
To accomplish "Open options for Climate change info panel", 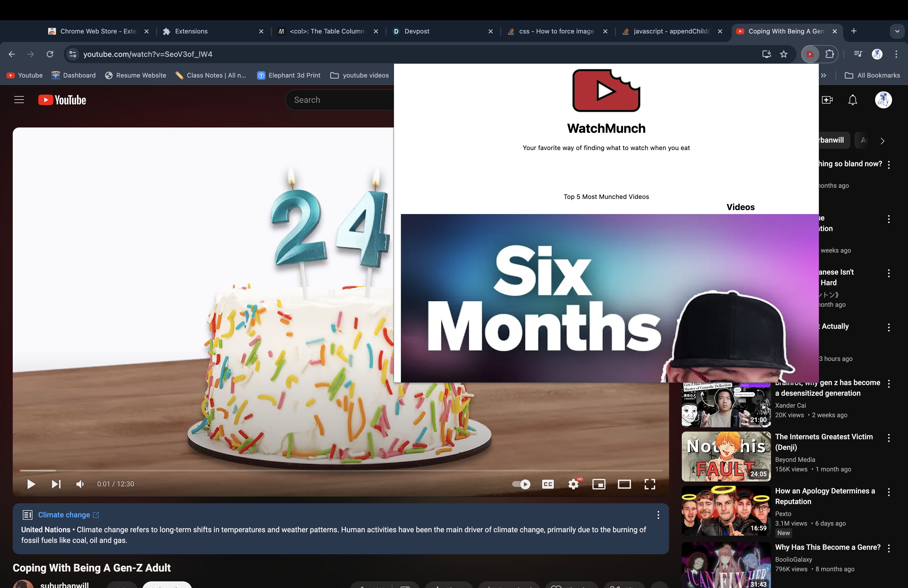I will [658, 515].
